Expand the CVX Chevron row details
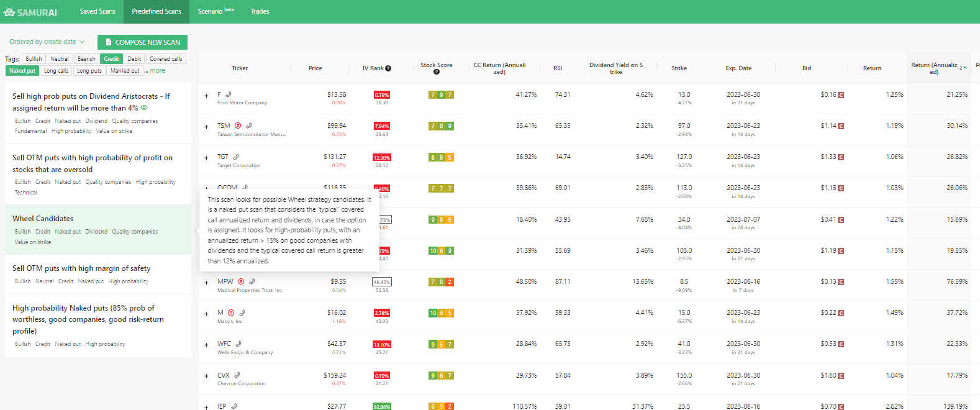This screenshot has height=410, width=980. point(206,376)
